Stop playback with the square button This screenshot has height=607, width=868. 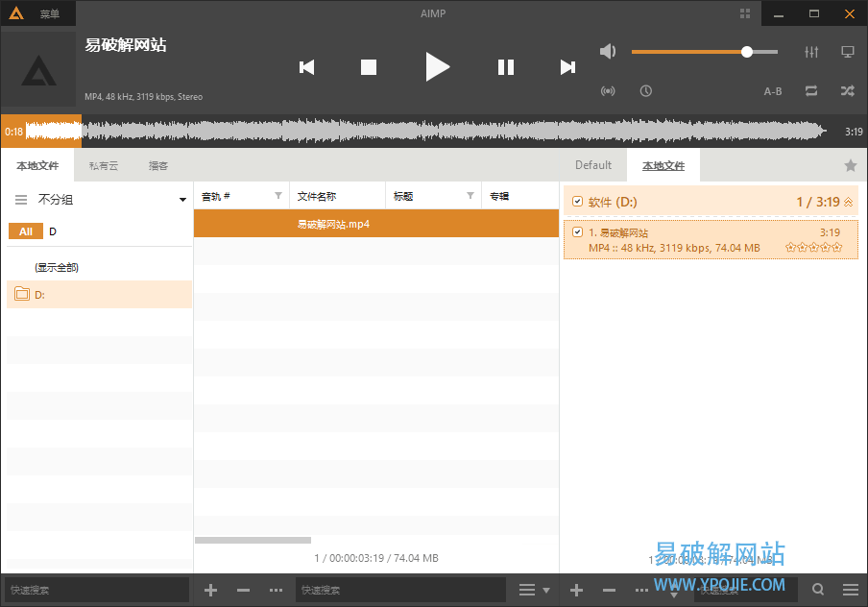click(368, 67)
